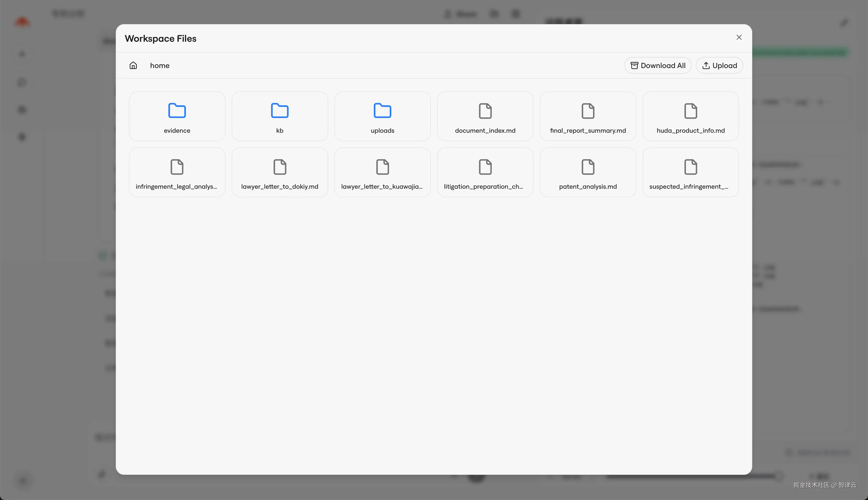868x500 pixels.
Task: Click the Workspace Files dialog title
Action: [161, 38]
